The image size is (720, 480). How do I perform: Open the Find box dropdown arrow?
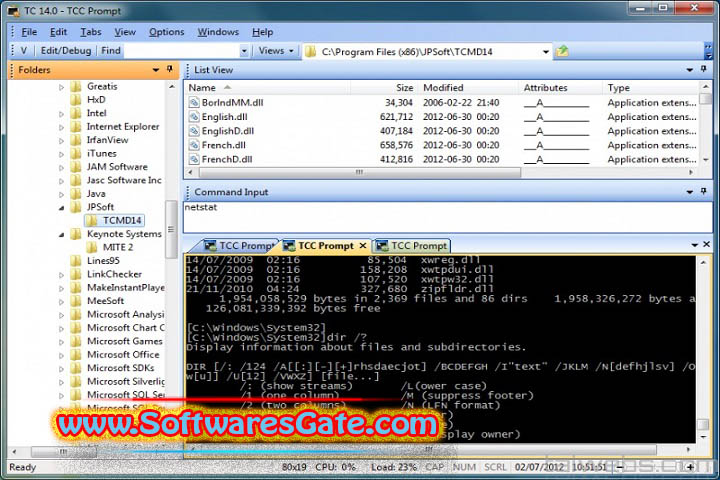click(244, 51)
